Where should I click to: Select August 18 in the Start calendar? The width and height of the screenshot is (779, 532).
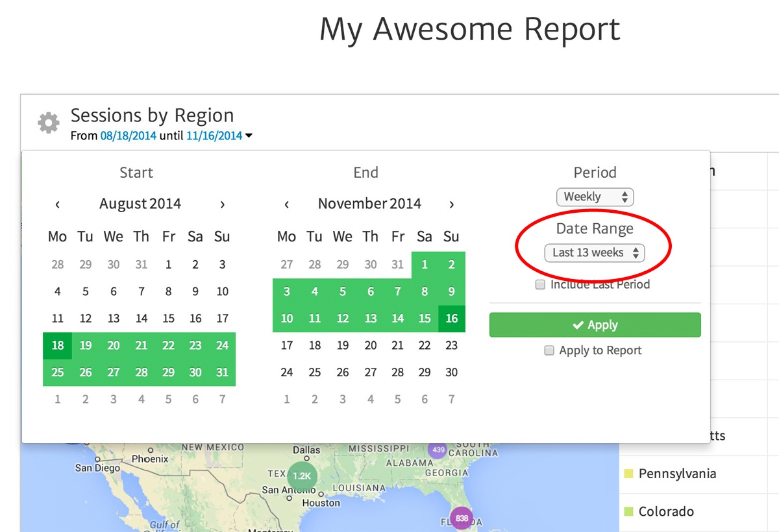pos(57,345)
